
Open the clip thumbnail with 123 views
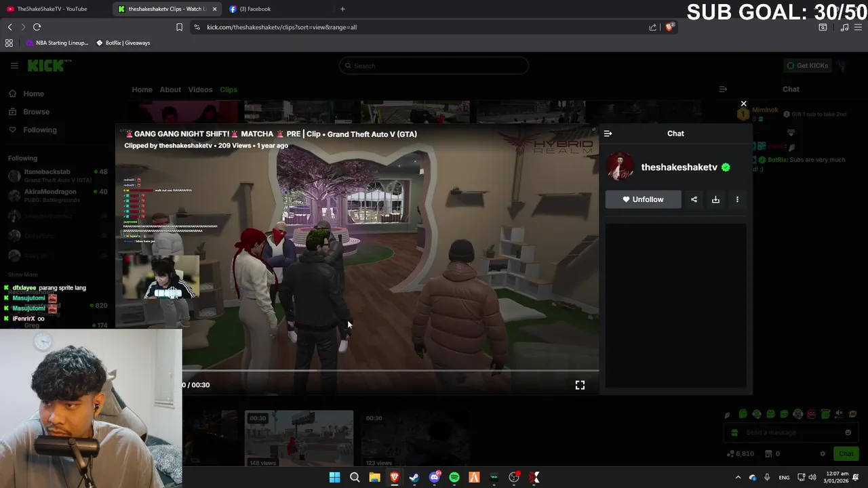[x=415, y=439]
